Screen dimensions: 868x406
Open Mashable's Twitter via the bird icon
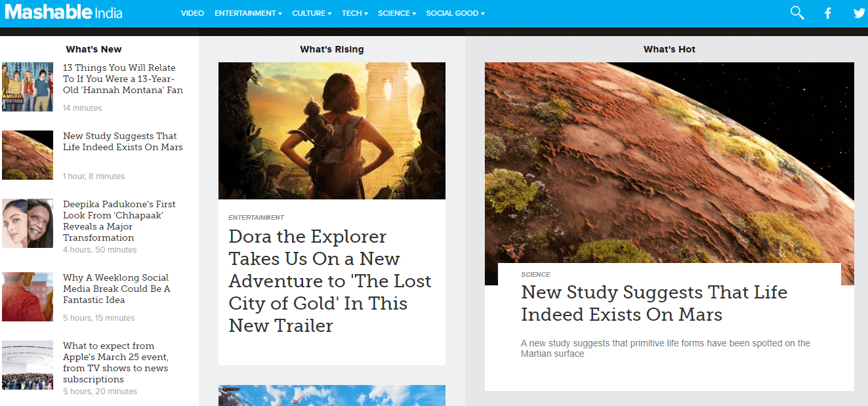(x=858, y=12)
